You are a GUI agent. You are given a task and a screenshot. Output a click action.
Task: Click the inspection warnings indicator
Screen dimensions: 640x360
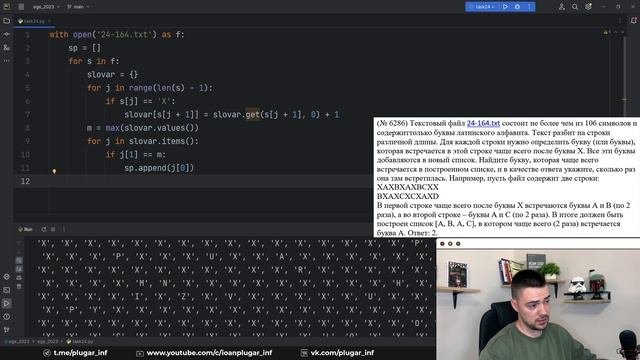607,32
